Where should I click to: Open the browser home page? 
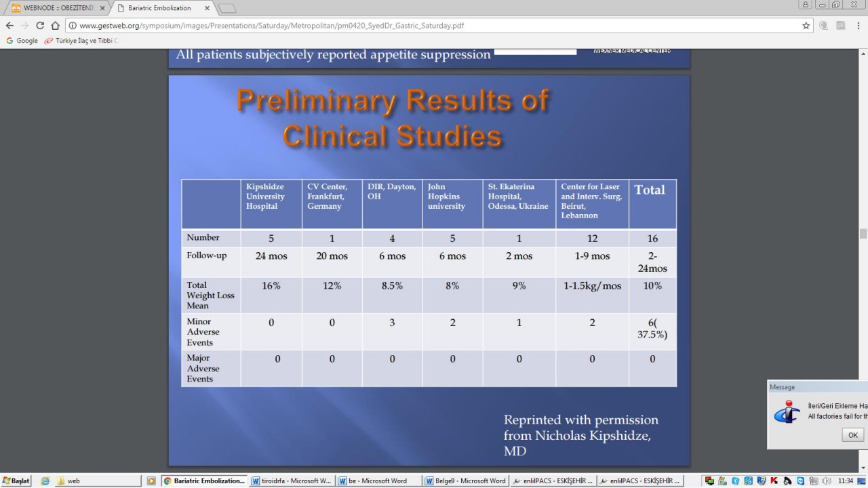pos(56,26)
